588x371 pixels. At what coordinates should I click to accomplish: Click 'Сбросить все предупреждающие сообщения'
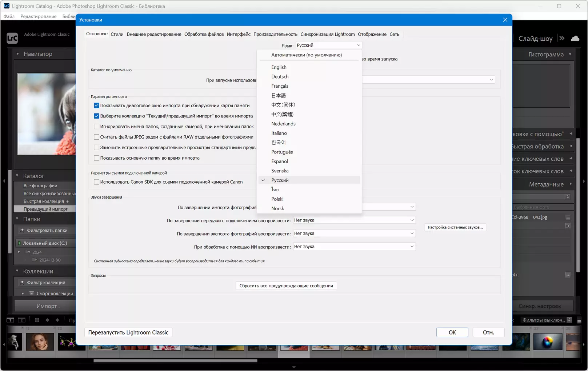(x=286, y=286)
